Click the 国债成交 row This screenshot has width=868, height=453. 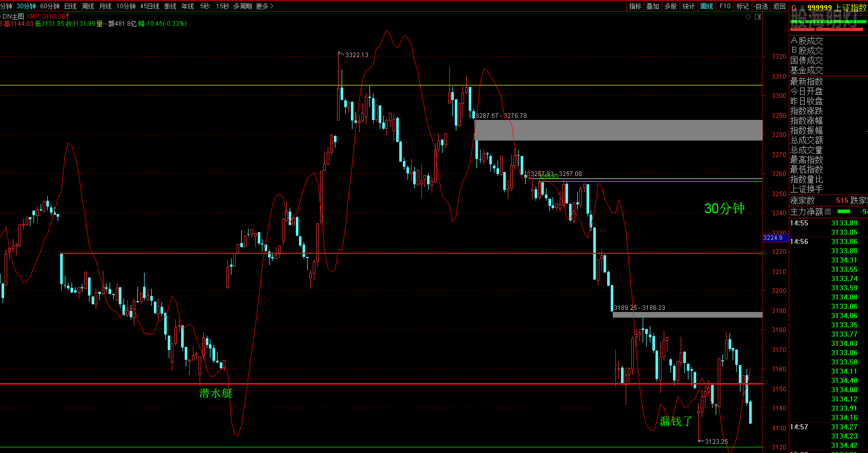[x=828, y=60]
